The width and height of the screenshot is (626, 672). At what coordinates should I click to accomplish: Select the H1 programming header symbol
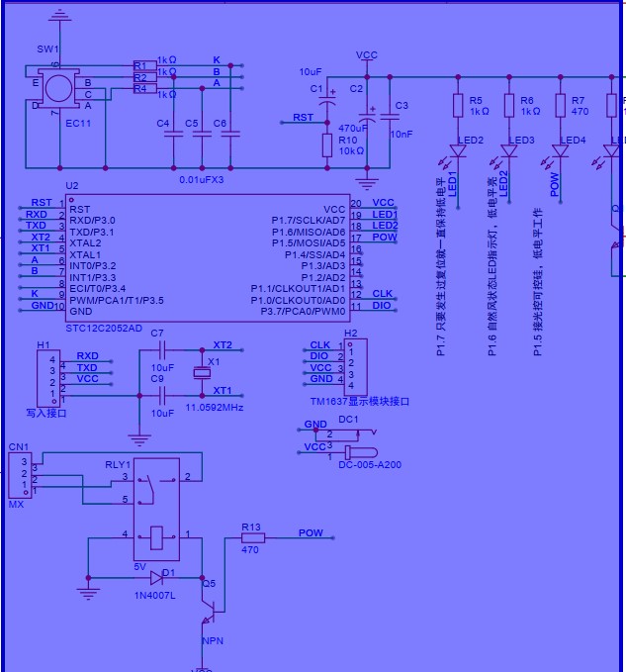point(47,378)
